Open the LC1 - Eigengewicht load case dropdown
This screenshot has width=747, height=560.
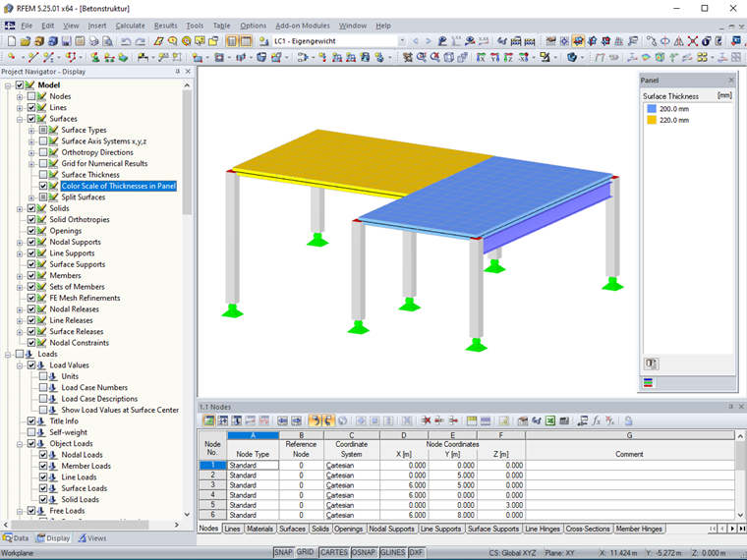coord(402,41)
